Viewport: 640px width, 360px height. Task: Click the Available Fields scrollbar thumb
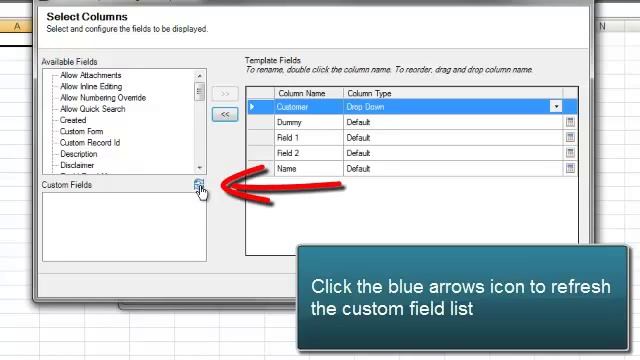point(200,91)
